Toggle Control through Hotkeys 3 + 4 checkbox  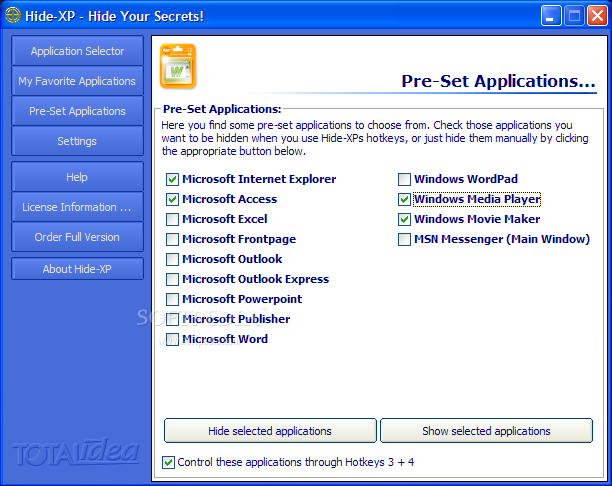[168, 462]
